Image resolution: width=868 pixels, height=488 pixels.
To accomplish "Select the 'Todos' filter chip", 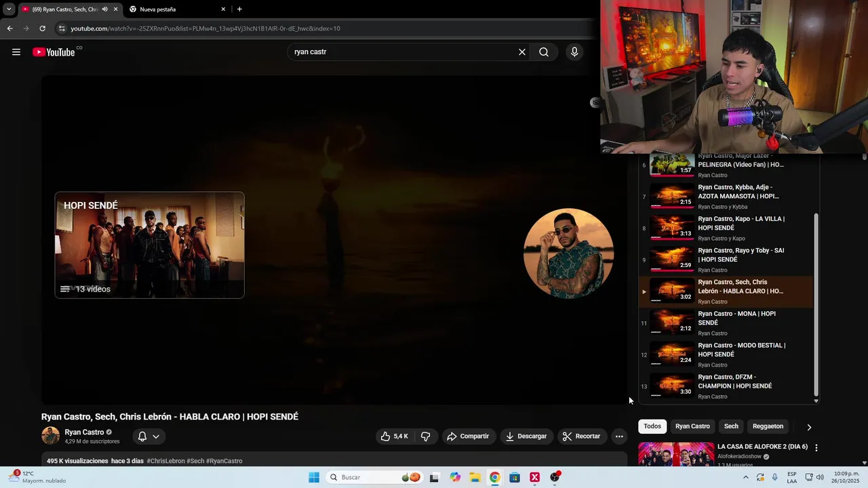I will (x=652, y=426).
